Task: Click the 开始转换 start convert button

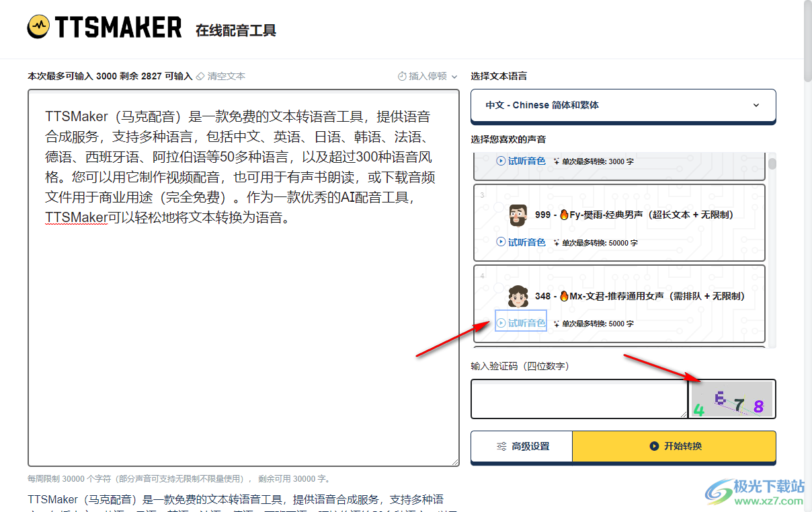Action: pos(674,446)
